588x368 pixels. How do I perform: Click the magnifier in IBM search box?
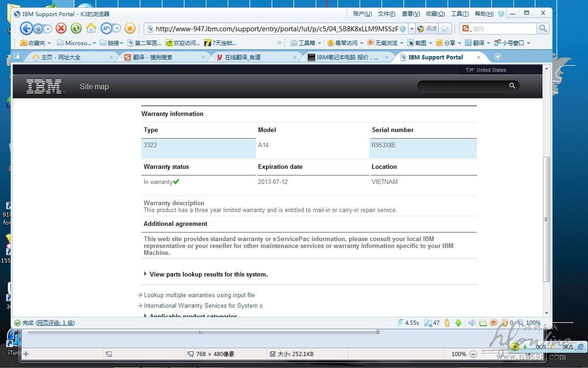coord(512,86)
